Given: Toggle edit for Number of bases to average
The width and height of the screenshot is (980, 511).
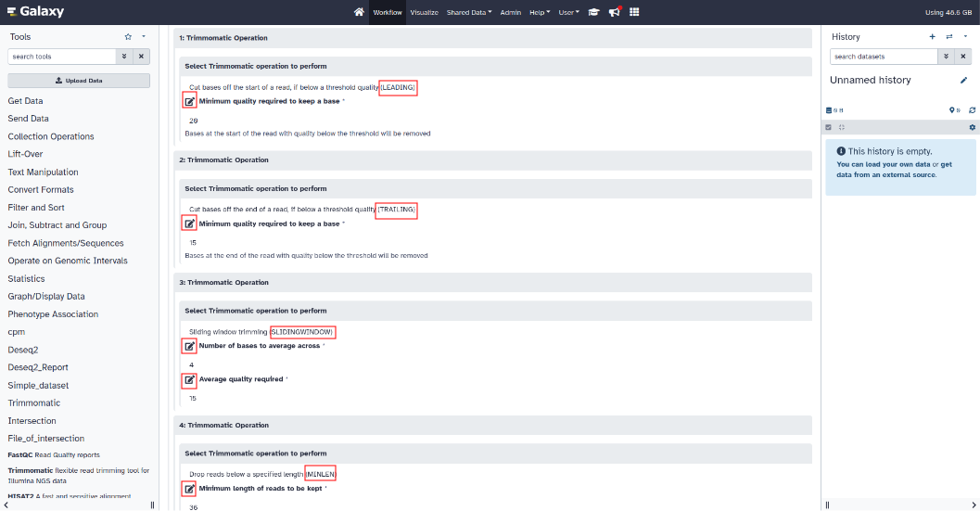Looking at the screenshot, I should [x=189, y=346].
